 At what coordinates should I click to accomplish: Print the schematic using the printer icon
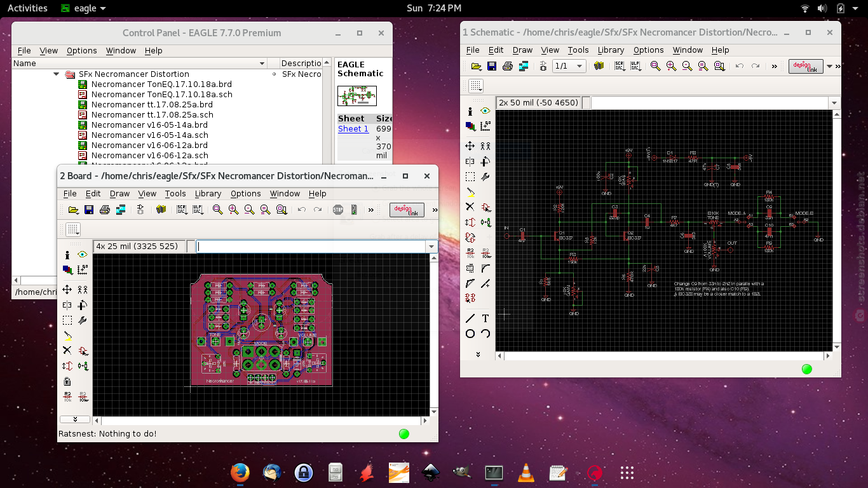(x=507, y=66)
